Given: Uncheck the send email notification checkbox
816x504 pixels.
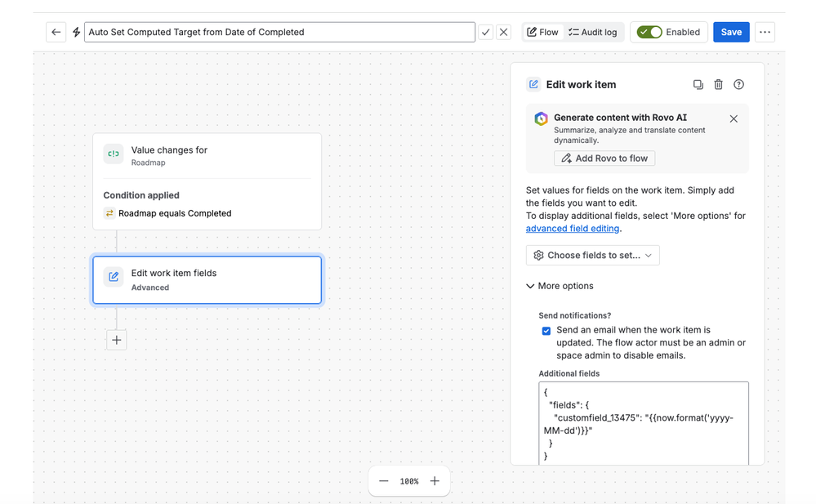Looking at the screenshot, I should [546, 331].
